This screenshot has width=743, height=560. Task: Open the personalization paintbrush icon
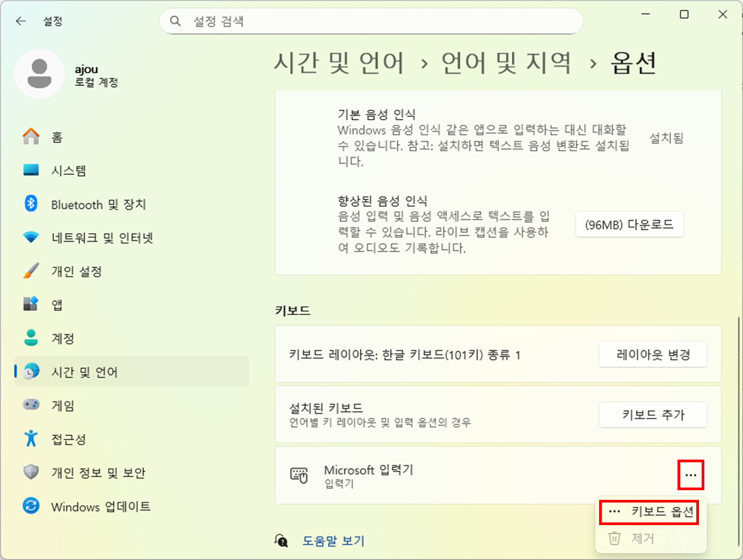(31, 271)
